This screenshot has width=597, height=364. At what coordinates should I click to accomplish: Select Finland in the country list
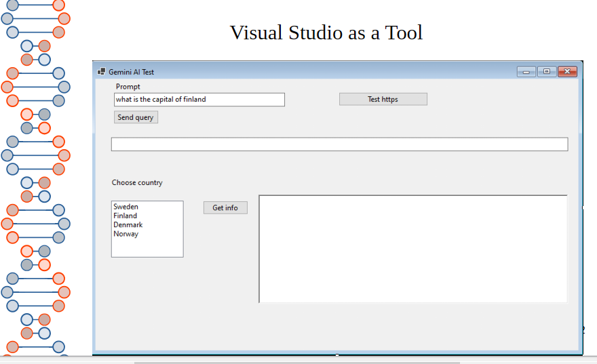point(126,216)
